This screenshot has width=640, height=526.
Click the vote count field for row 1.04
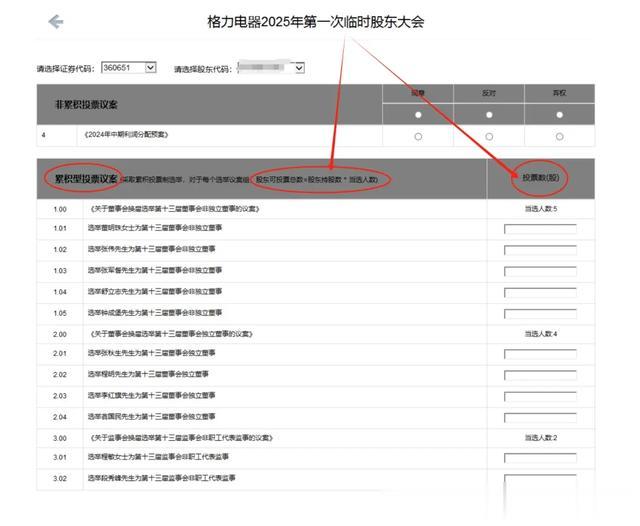[x=540, y=293]
